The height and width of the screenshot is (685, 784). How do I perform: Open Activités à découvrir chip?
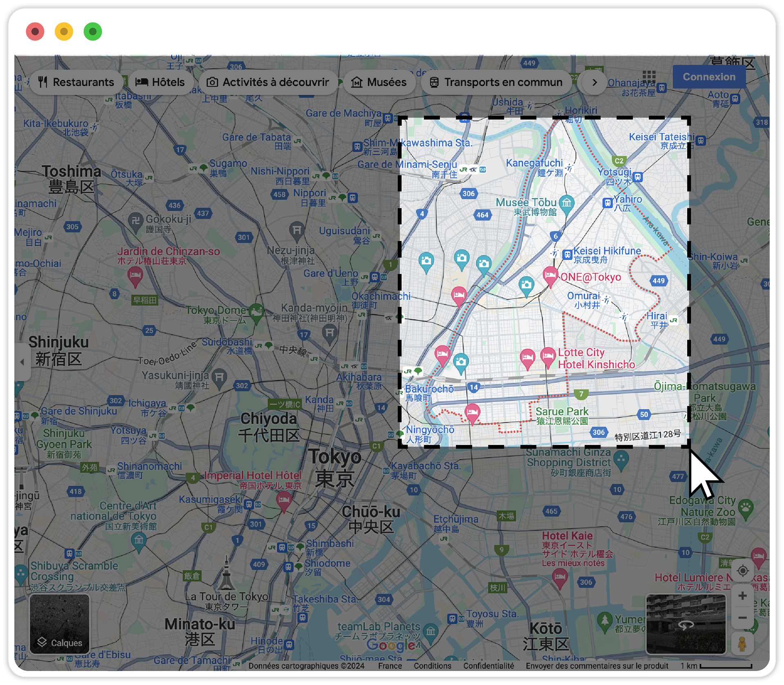tap(268, 82)
